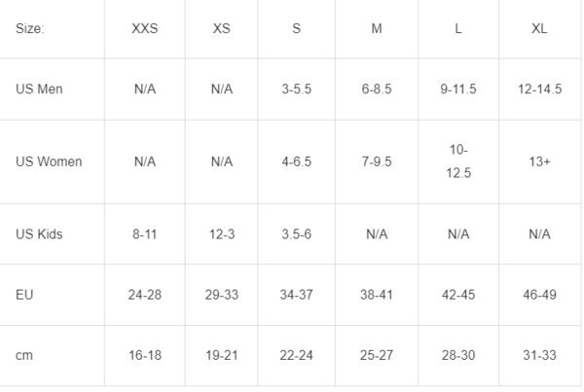Select the Size: header label
Image resolution: width=584 pixels, height=392 pixels.
click(30, 28)
